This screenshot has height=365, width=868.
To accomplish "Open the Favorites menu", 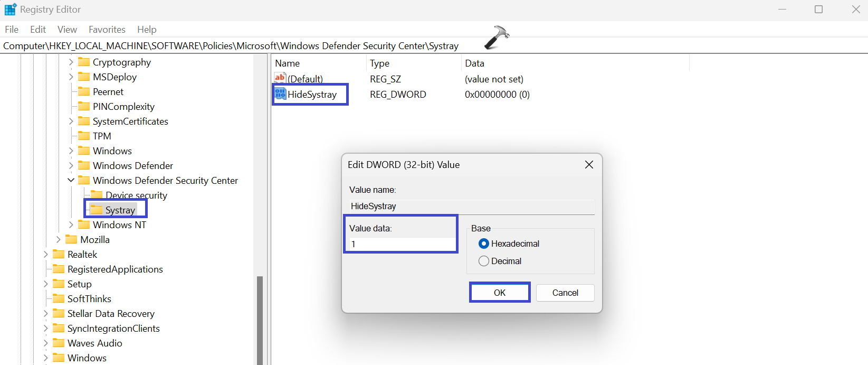I will pyautogui.click(x=107, y=30).
